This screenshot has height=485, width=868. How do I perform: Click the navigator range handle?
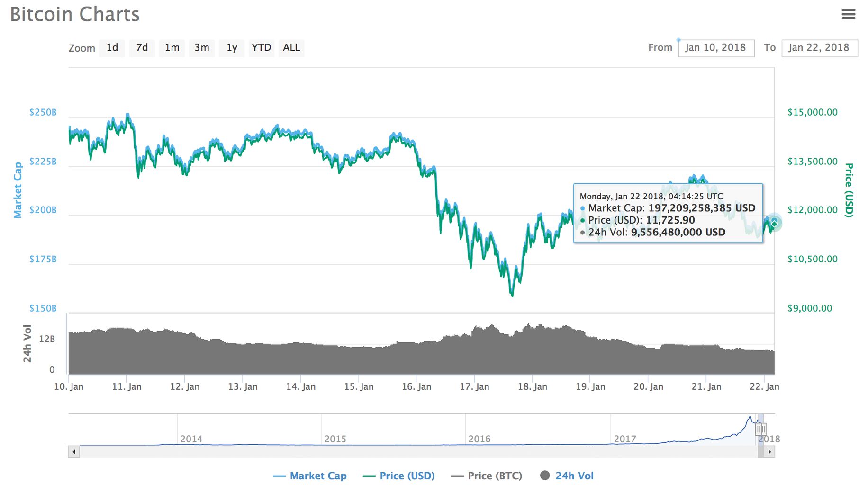tap(761, 429)
